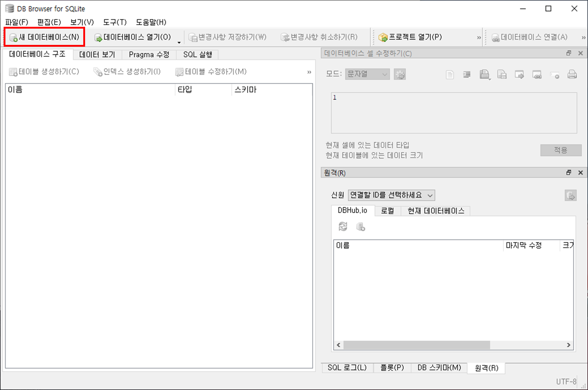Open the 모드 문자열 dropdown
This screenshot has width=588, height=390.
tap(367, 74)
